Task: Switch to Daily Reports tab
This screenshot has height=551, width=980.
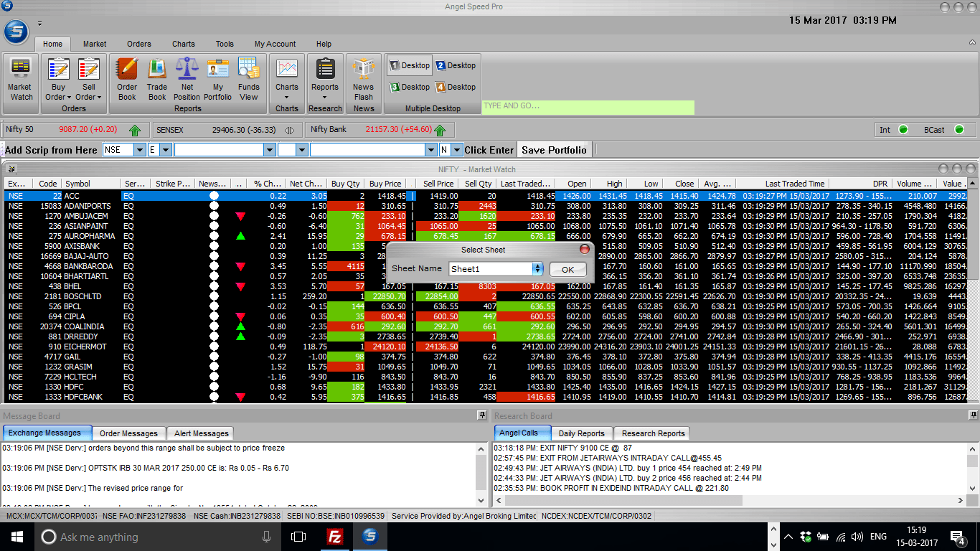Action: click(x=582, y=433)
